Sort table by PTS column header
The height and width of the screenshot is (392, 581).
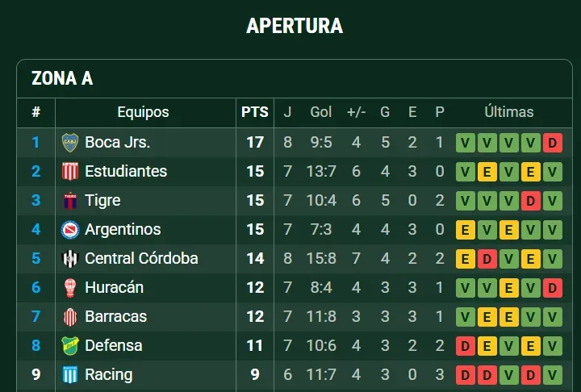[255, 113]
